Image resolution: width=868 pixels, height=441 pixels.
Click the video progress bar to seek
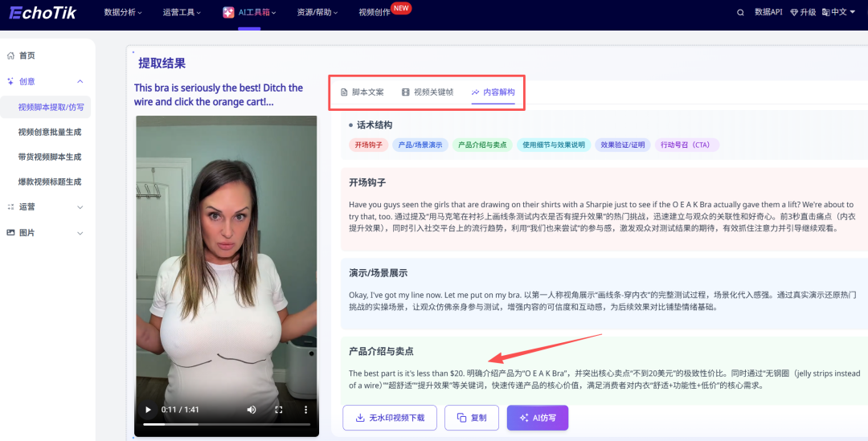[x=225, y=424]
